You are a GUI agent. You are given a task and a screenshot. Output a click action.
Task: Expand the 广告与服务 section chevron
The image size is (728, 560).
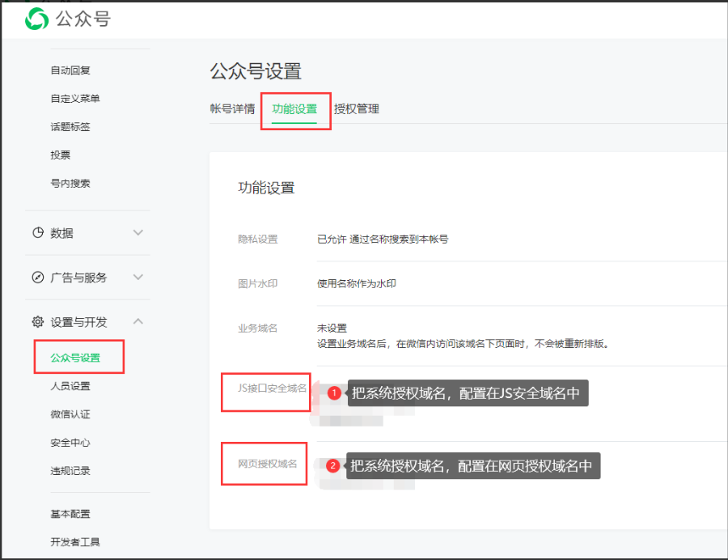tap(138, 278)
